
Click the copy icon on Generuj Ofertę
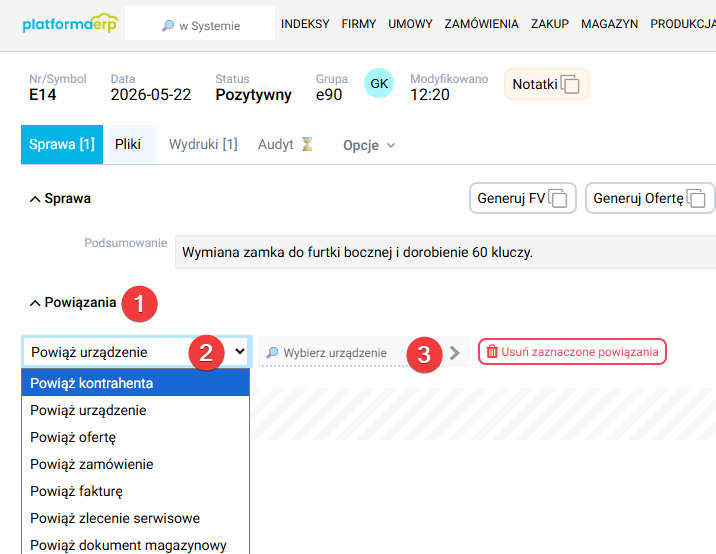coord(696,198)
